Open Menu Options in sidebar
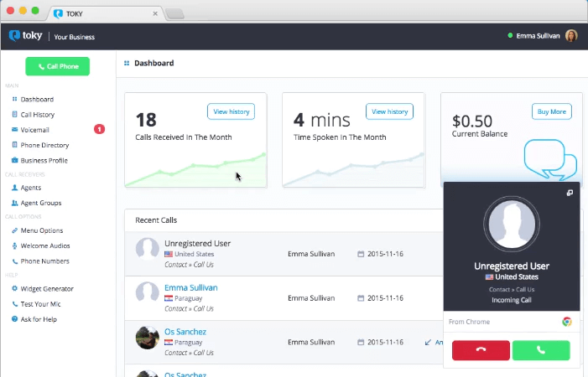 42,230
